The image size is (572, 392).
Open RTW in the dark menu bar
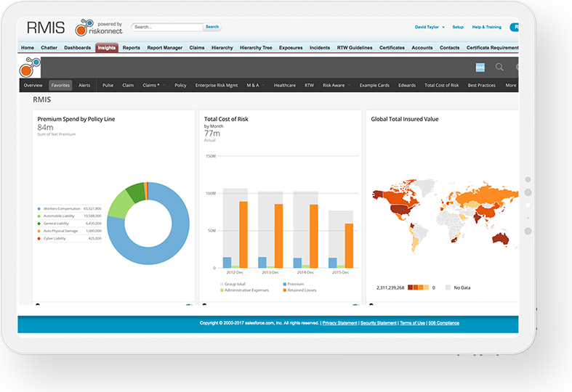(309, 85)
